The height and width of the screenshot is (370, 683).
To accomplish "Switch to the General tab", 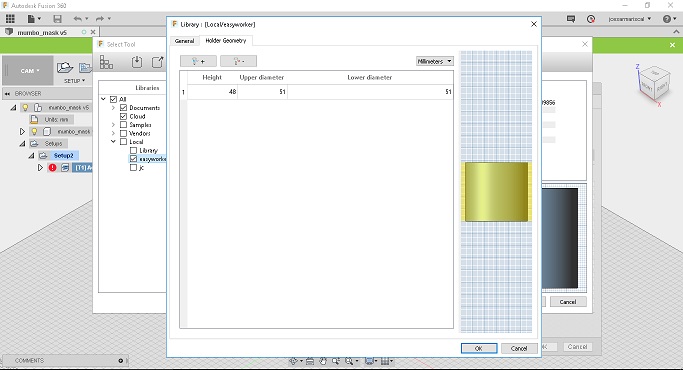I will click(184, 41).
